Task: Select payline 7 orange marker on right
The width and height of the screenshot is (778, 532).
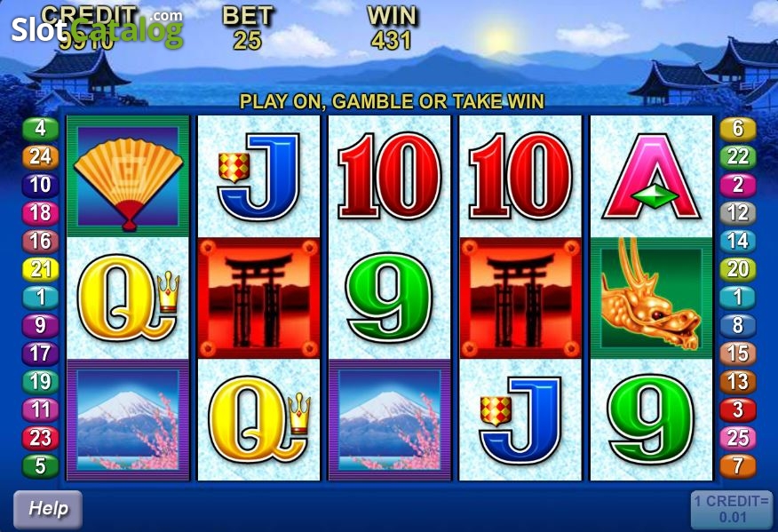Action: tap(738, 466)
